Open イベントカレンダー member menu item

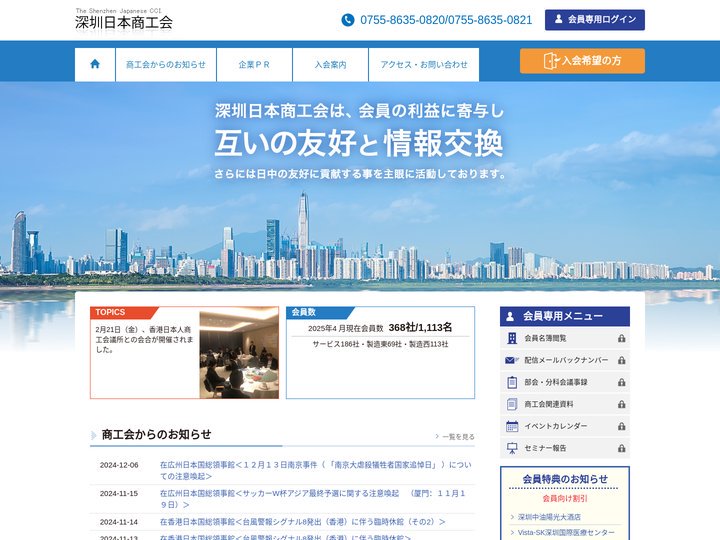(565, 426)
